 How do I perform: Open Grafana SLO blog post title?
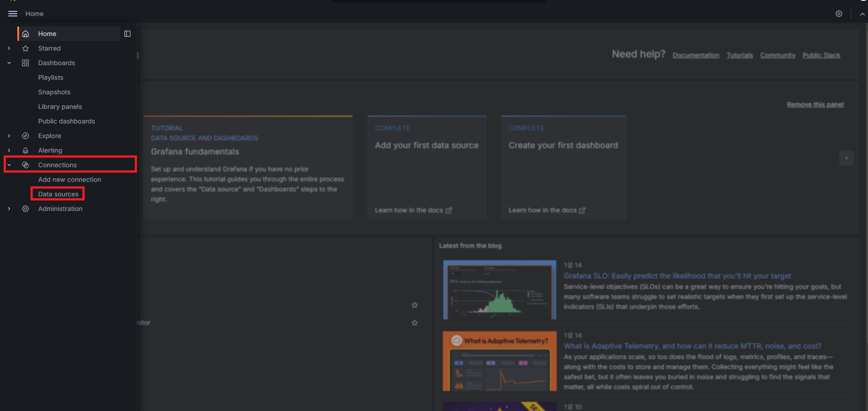(677, 276)
